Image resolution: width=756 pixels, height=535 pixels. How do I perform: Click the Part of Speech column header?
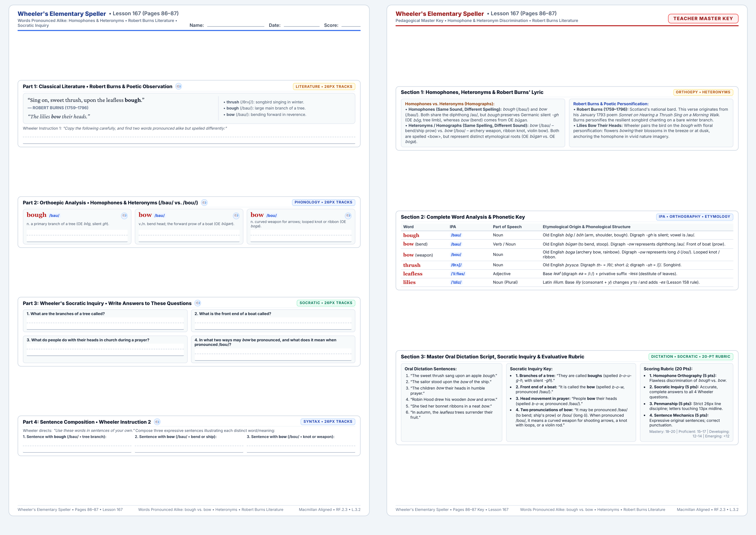pos(507,227)
